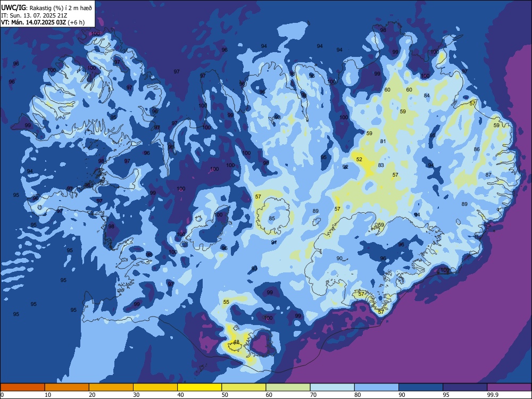Select the dark indigo 95–99.9 legend swatch
This screenshot has height=399, width=532.
point(465,387)
